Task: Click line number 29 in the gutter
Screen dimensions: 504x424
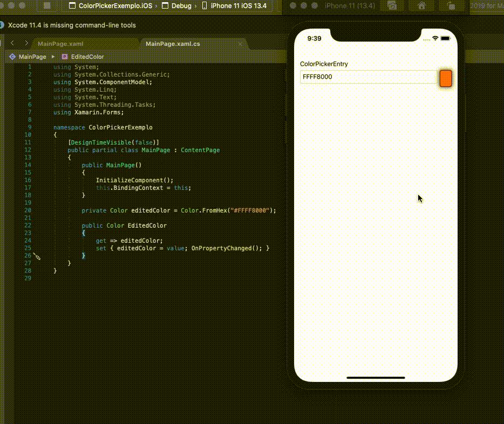Action: 28,278
